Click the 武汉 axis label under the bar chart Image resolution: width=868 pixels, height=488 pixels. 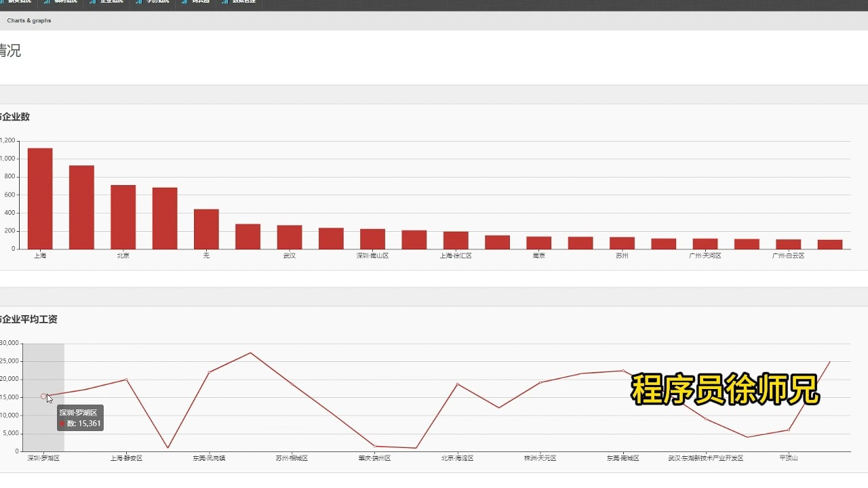tap(290, 256)
